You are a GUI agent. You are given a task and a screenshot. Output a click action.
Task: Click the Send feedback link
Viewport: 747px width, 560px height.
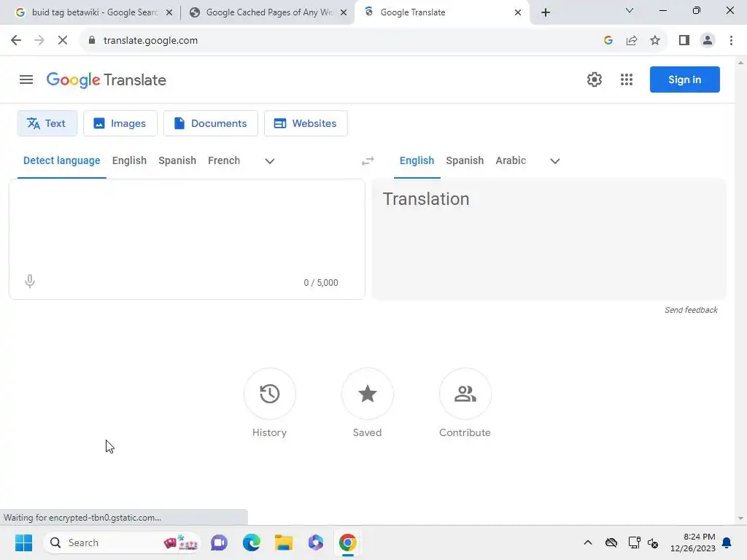click(691, 310)
